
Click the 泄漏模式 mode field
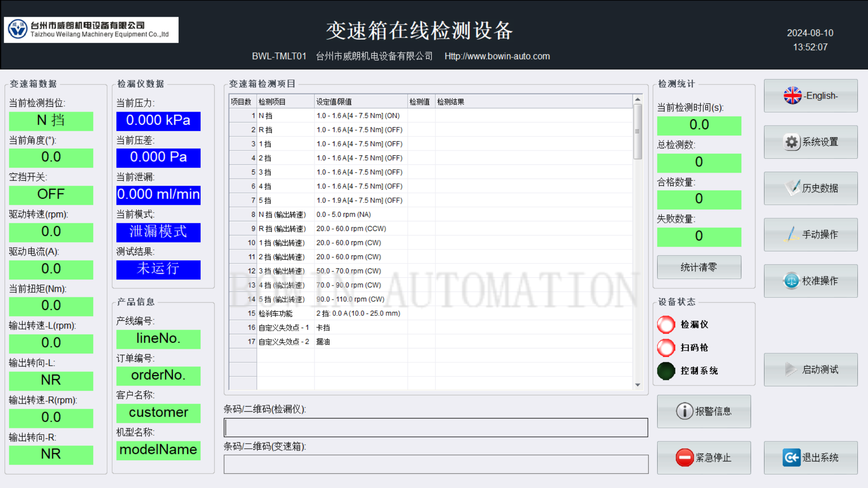tap(158, 232)
